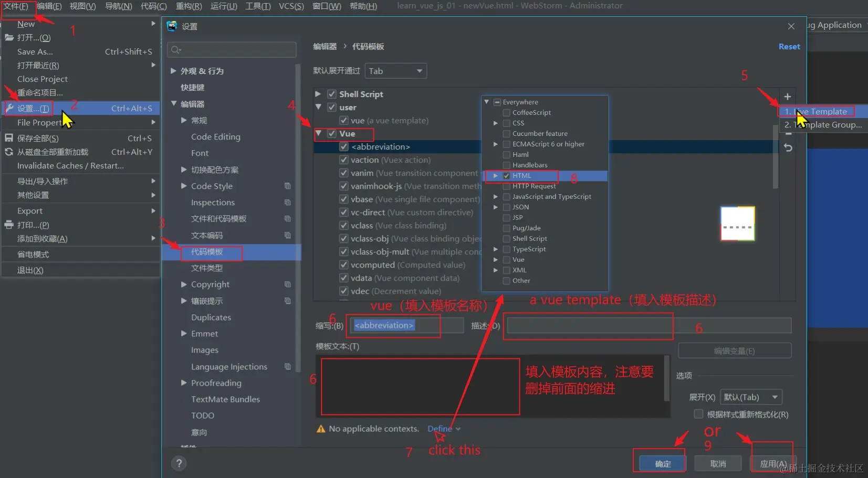The width and height of the screenshot is (868, 478).
Task: Toggle the Shell Script group checkbox
Action: tap(332, 94)
